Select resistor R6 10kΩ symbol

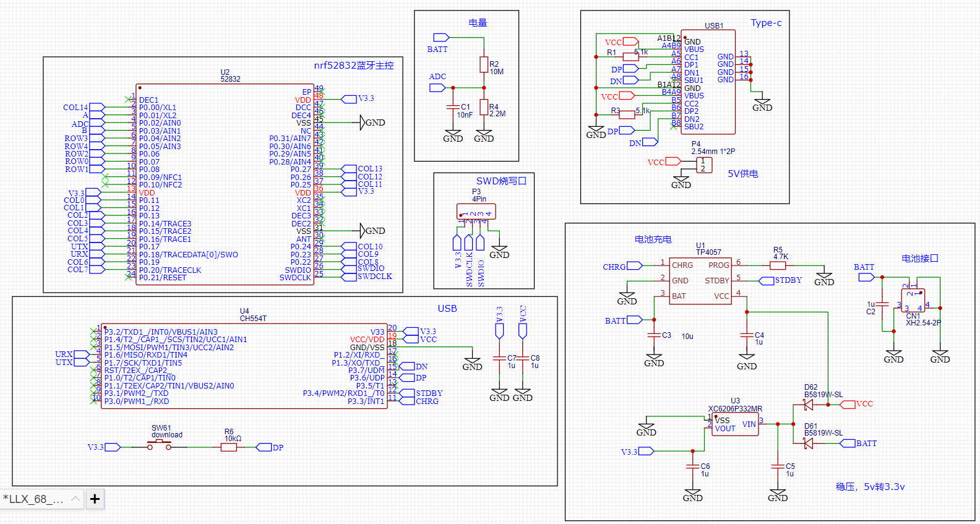[x=229, y=447]
